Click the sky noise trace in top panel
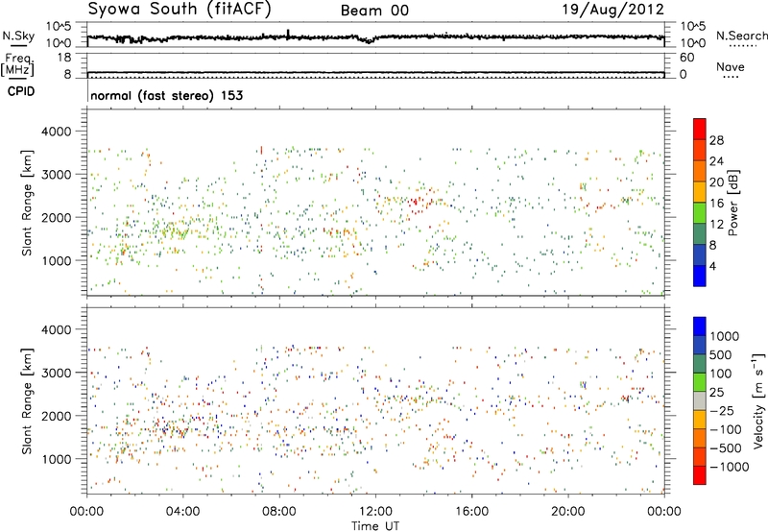 pos(375,36)
